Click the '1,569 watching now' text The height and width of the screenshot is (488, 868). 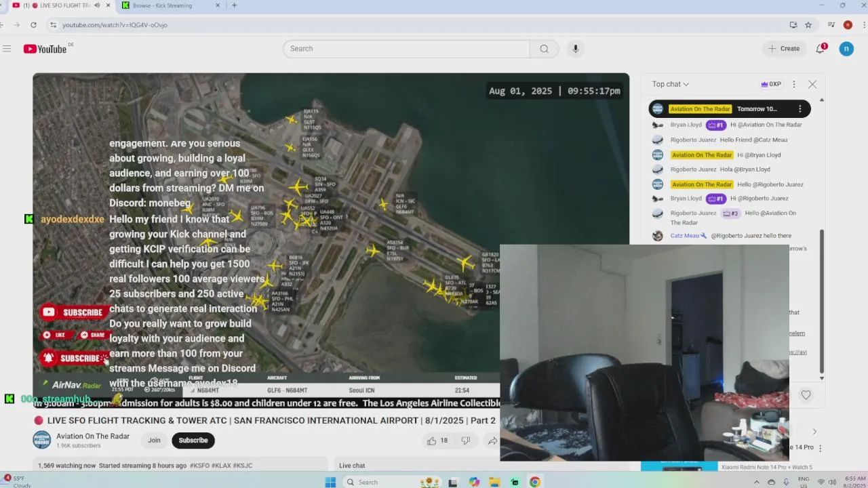point(67,466)
